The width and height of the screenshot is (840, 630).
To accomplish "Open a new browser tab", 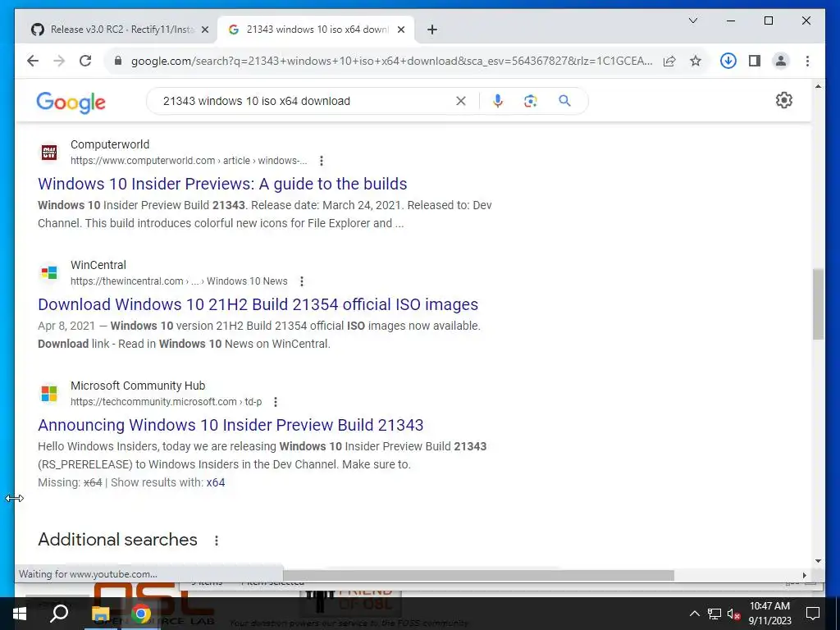I will pyautogui.click(x=432, y=30).
